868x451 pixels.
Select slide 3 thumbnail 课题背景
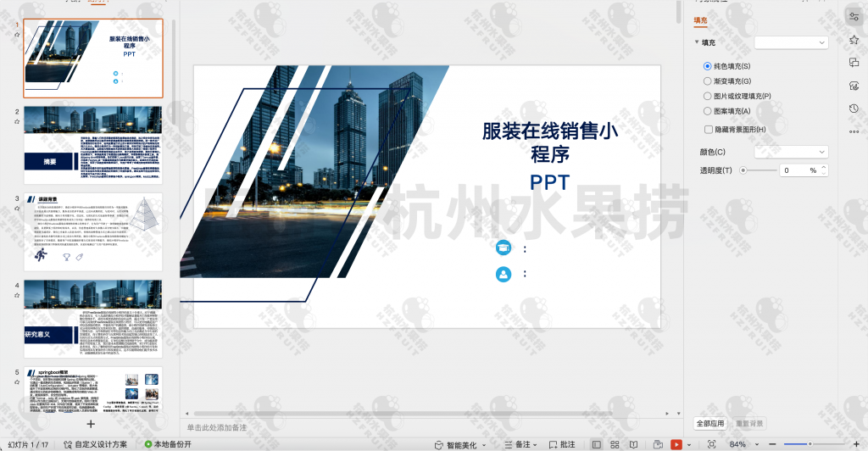(x=93, y=232)
